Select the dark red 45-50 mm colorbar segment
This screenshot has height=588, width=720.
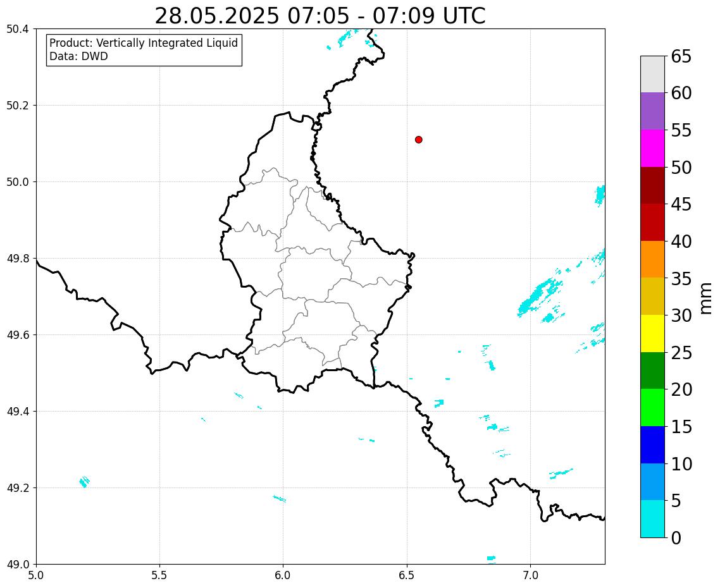[652, 185]
